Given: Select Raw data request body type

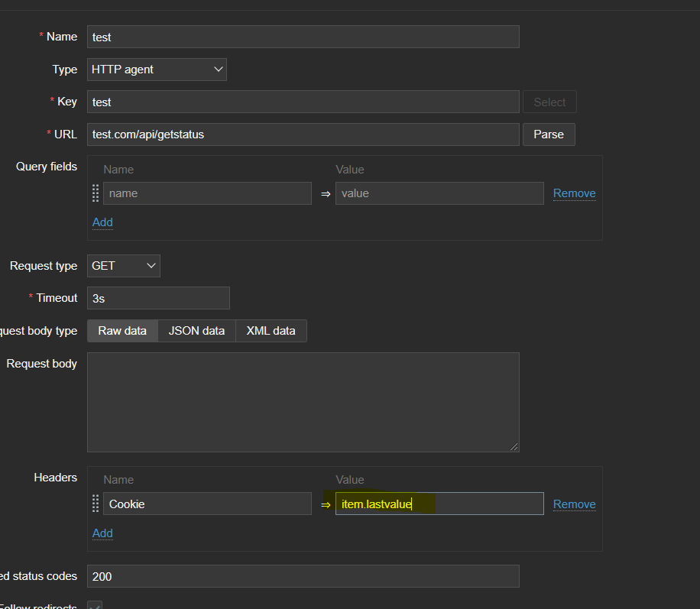Looking at the screenshot, I should 122,331.
